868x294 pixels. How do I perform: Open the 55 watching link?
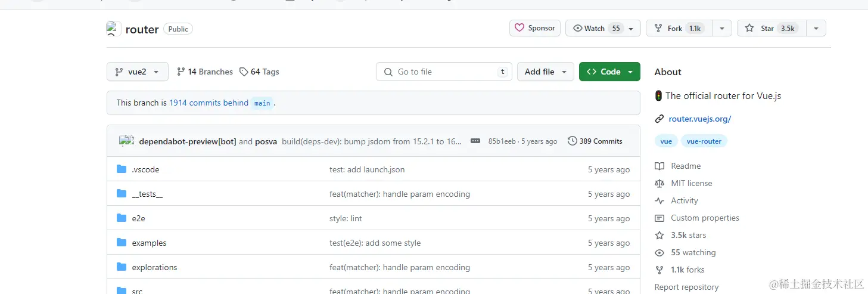[x=693, y=252]
